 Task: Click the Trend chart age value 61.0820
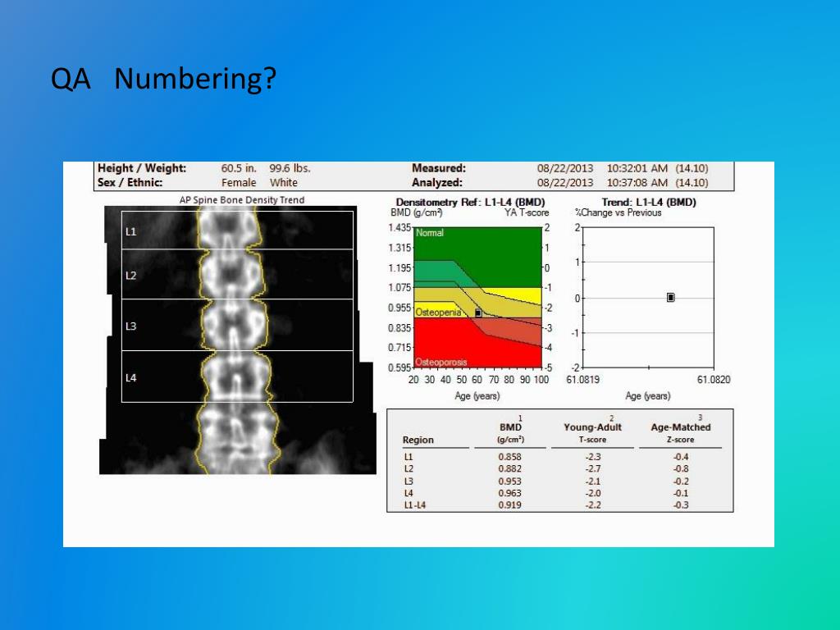pyautogui.click(x=714, y=380)
